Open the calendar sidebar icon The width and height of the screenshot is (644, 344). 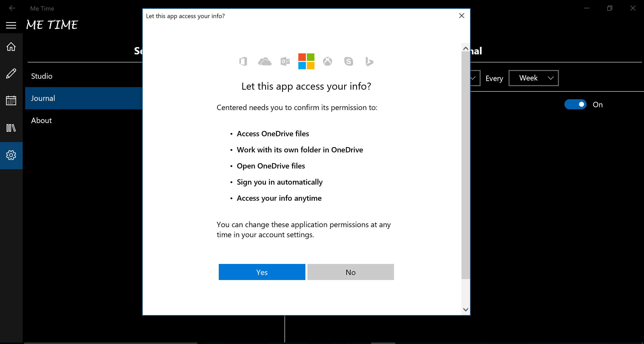11,100
